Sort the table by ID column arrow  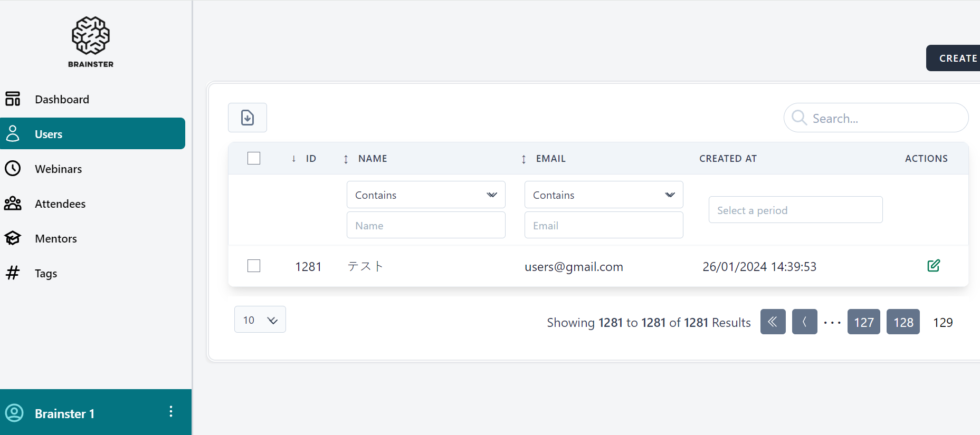click(294, 159)
